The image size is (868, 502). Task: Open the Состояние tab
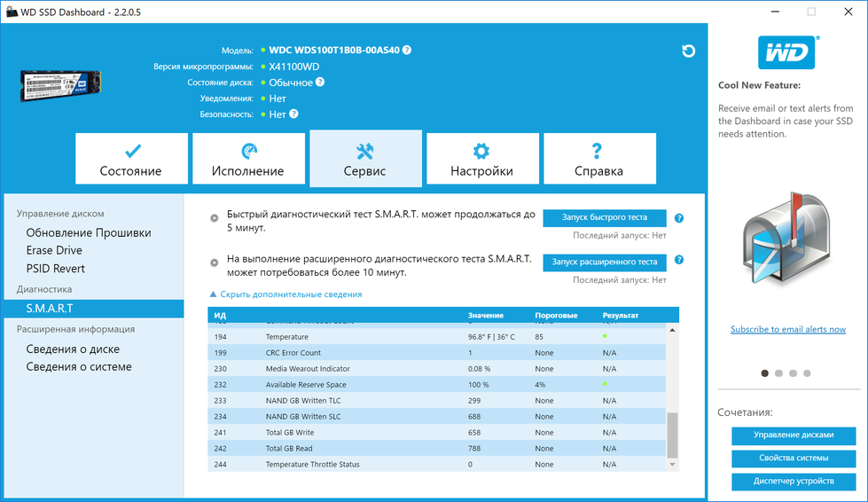click(131, 158)
